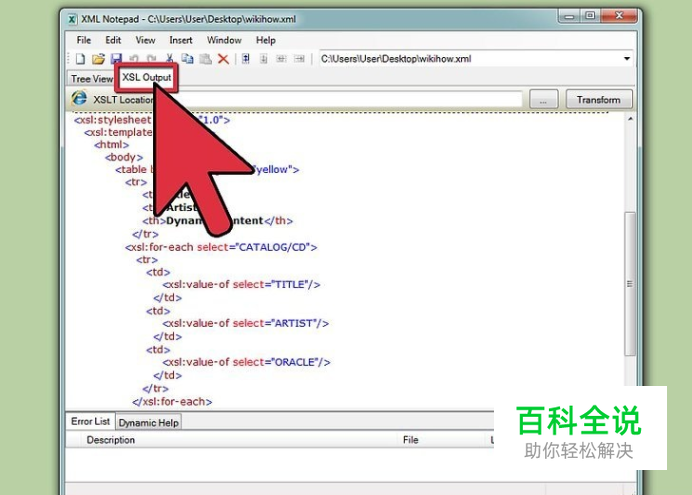Click the Description column header
The image size is (692, 495).
pyautogui.click(x=111, y=440)
